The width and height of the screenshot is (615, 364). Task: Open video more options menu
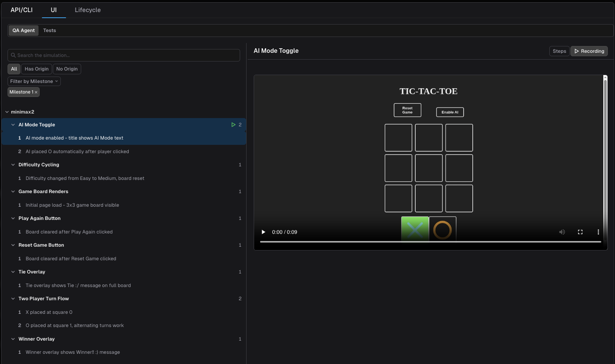(598, 232)
